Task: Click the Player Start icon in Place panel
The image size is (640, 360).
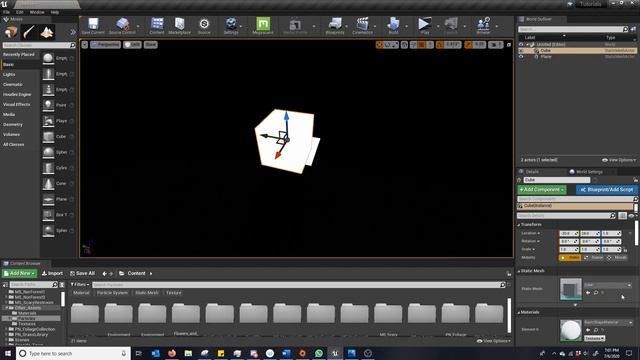Action: click(x=49, y=121)
